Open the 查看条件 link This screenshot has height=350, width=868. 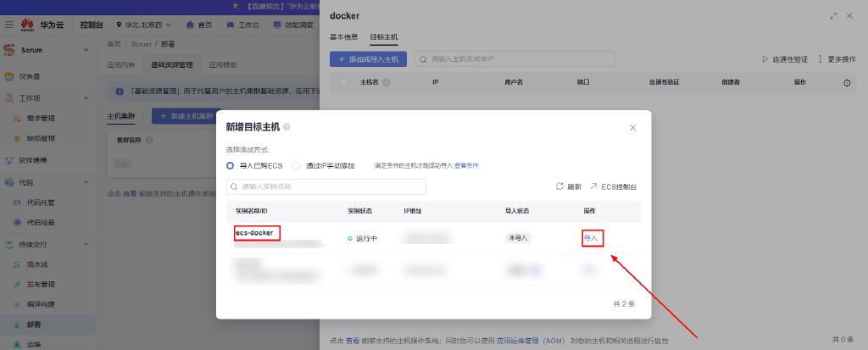pyautogui.click(x=467, y=165)
